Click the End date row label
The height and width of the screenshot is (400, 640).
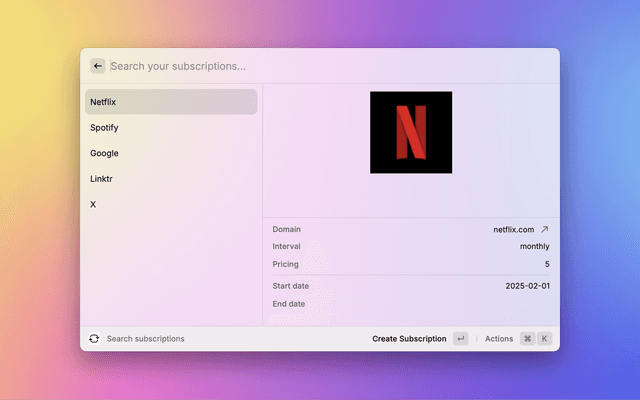(289, 304)
